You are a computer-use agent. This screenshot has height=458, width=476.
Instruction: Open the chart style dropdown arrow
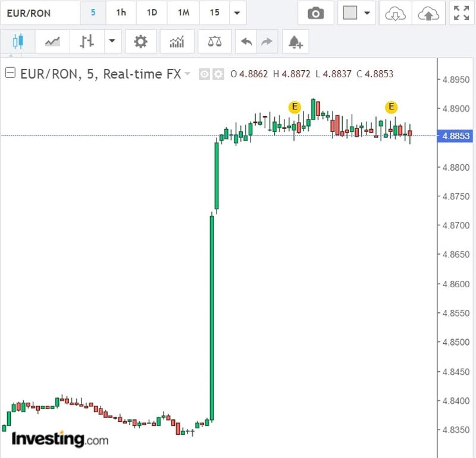click(x=111, y=42)
